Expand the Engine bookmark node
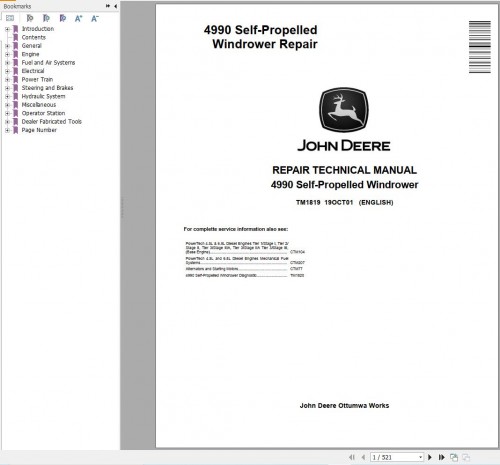Screen dimensions: 500x465 (x=7, y=54)
